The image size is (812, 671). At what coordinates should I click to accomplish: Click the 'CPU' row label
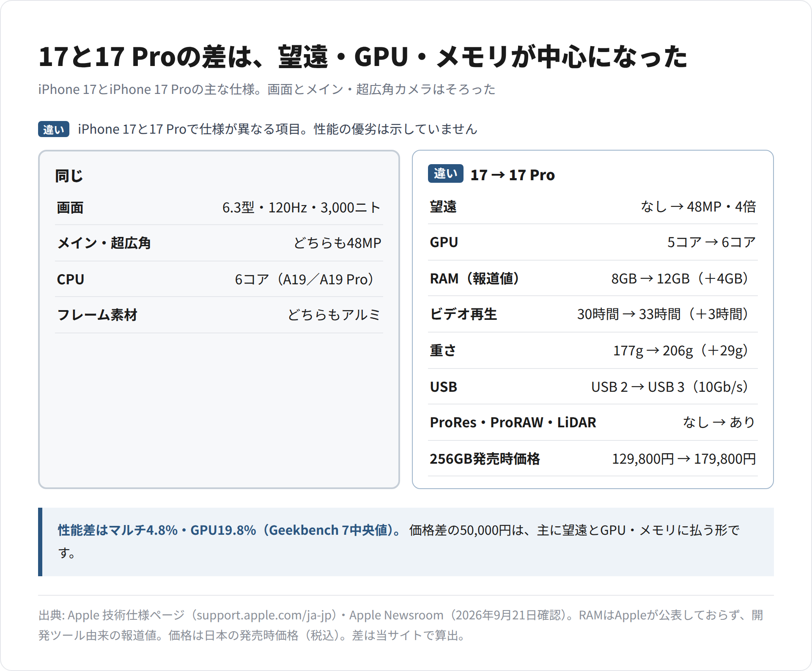click(x=71, y=280)
